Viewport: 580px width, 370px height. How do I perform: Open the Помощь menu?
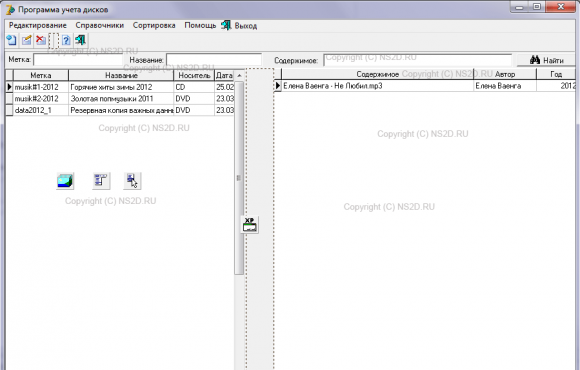tap(200, 26)
